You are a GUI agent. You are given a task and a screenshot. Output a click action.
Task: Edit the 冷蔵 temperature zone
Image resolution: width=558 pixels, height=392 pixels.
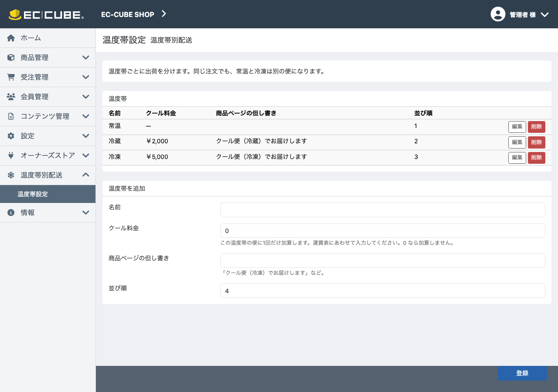click(517, 142)
